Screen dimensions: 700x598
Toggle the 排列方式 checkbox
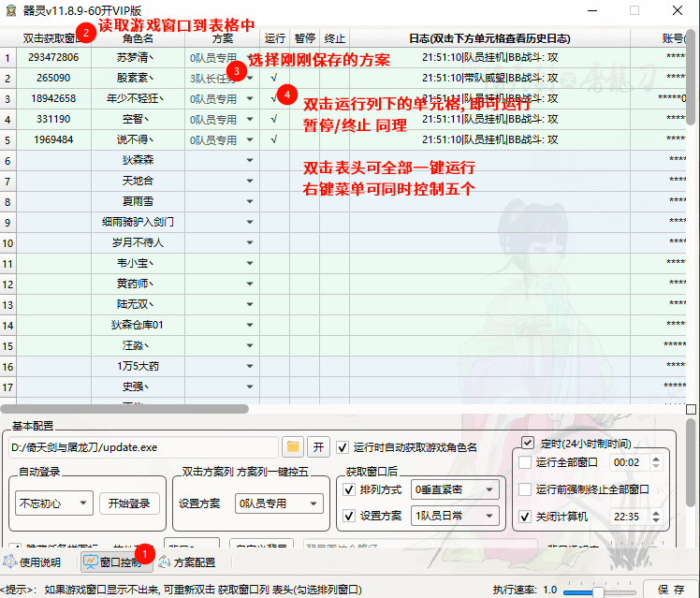[x=350, y=489]
